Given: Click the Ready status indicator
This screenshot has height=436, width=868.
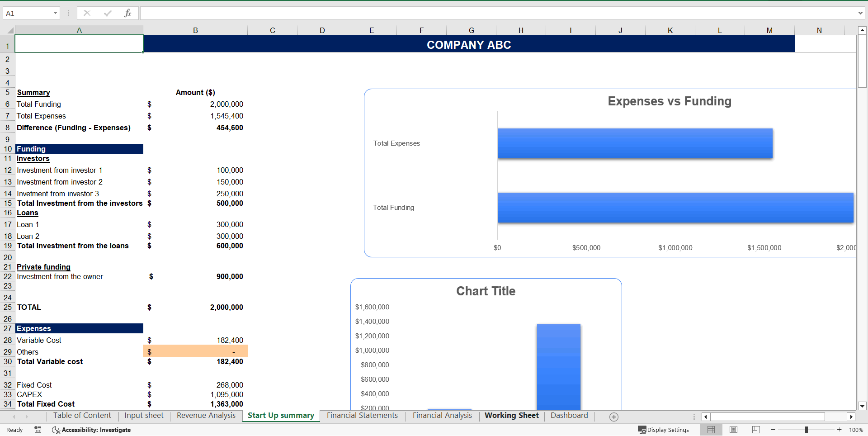Looking at the screenshot, I should click(x=14, y=430).
